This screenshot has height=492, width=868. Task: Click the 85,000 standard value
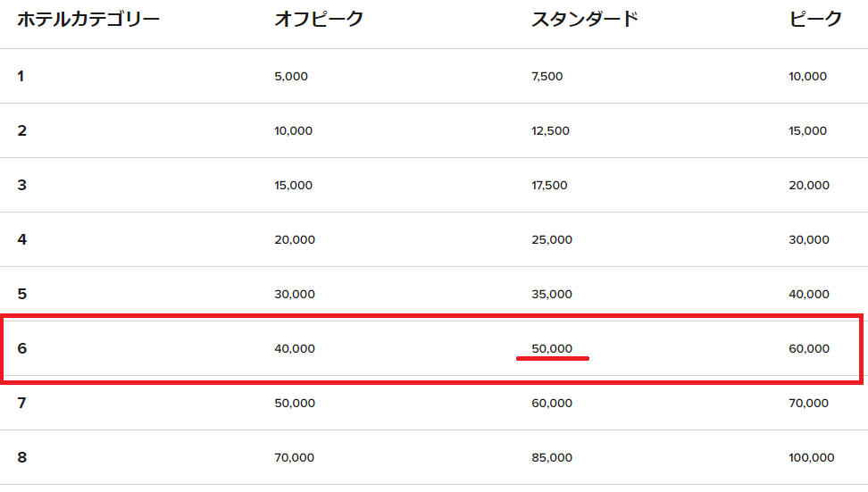551,458
